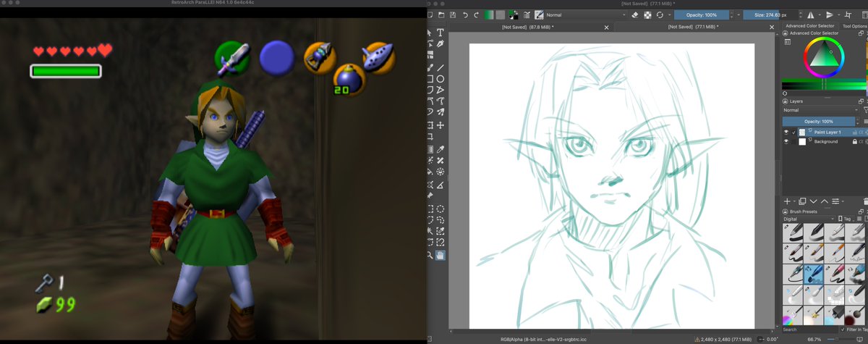Select the Fill bucket tool
868x344 pixels.
click(430, 172)
